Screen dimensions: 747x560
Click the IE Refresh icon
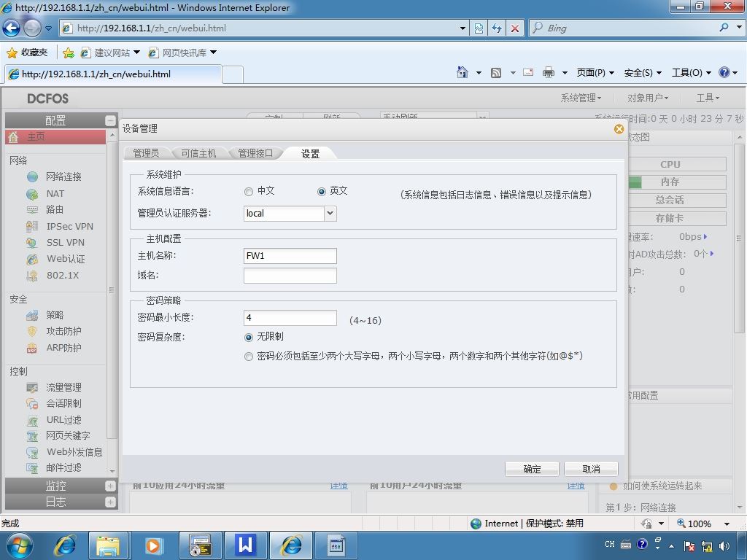pyautogui.click(x=496, y=28)
